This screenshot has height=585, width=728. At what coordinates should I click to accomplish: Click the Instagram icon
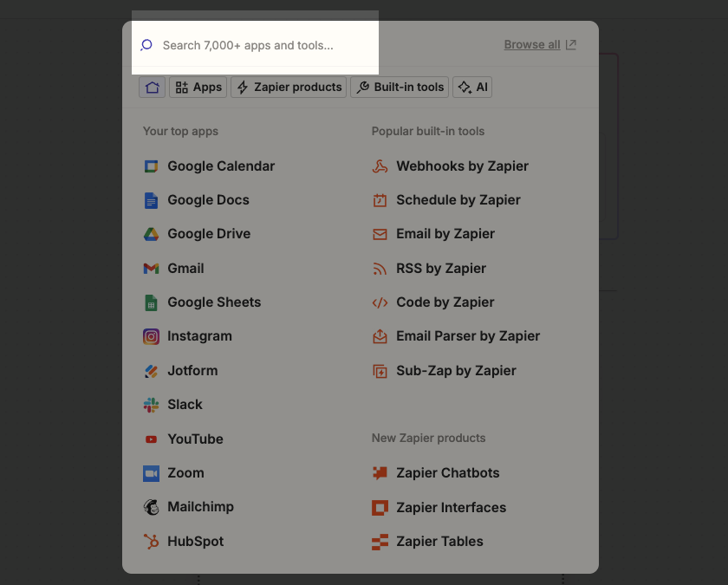coord(151,336)
